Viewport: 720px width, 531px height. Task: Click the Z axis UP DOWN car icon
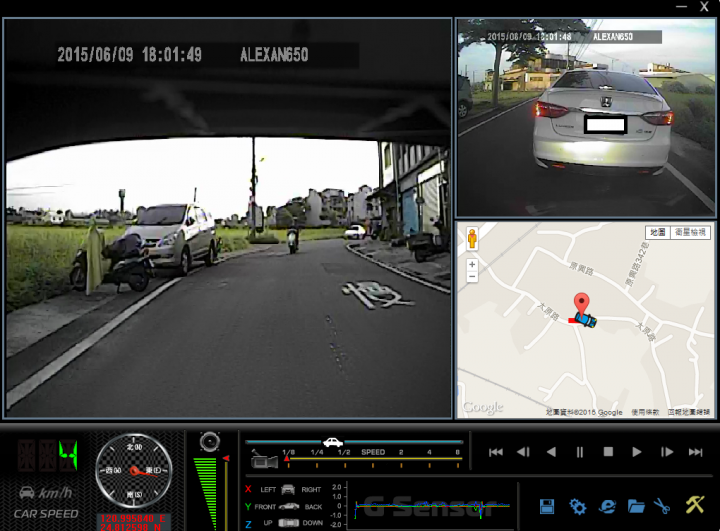[x=288, y=523]
